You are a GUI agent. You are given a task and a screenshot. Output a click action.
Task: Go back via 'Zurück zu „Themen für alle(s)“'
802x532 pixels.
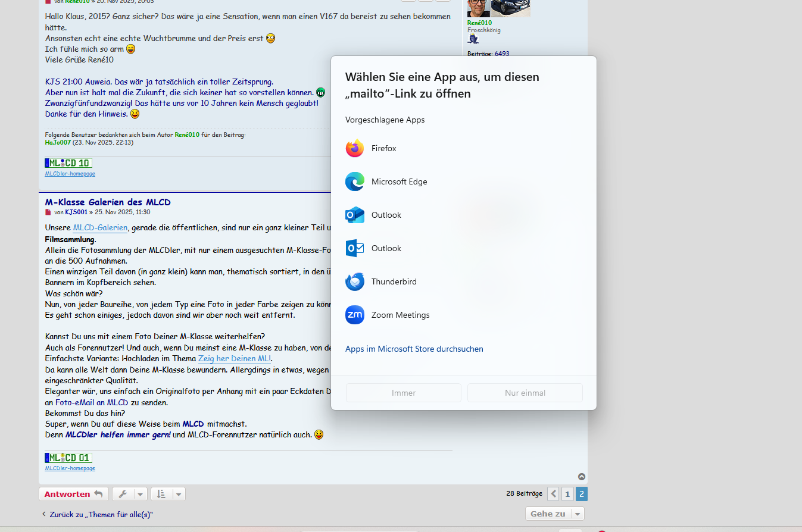[97, 514]
